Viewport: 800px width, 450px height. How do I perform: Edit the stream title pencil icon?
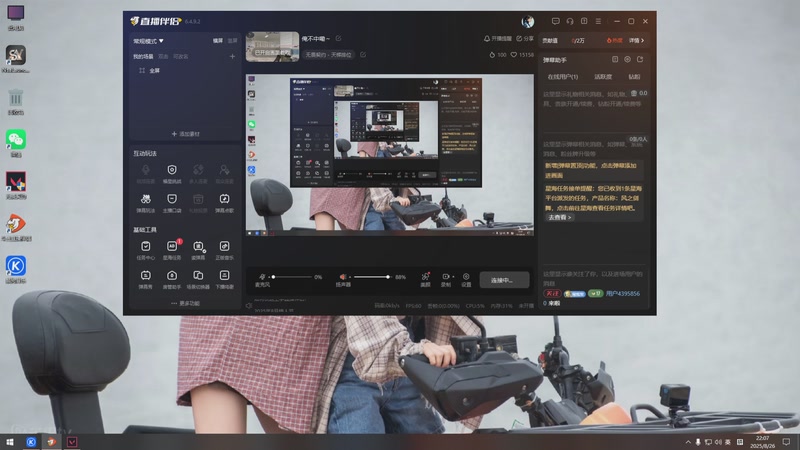coord(338,38)
